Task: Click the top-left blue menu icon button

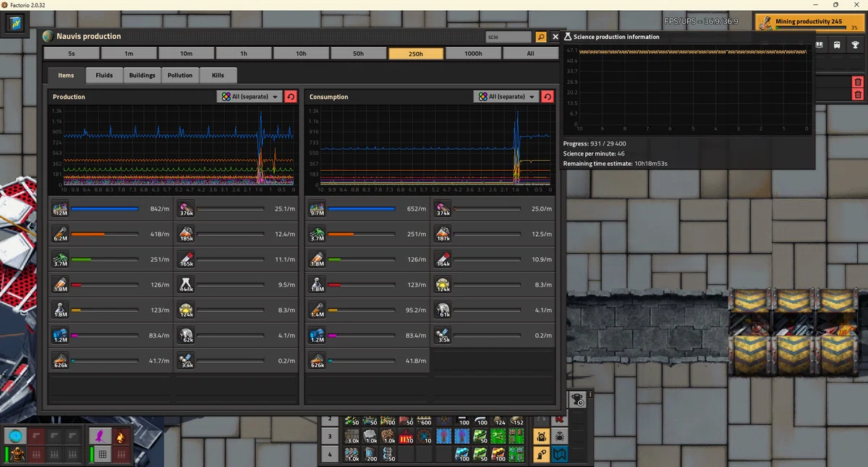Action: click(x=14, y=23)
